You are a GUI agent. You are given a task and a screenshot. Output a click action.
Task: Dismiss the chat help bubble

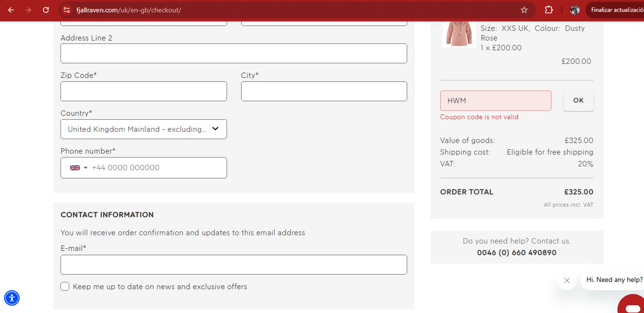click(567, 280)
